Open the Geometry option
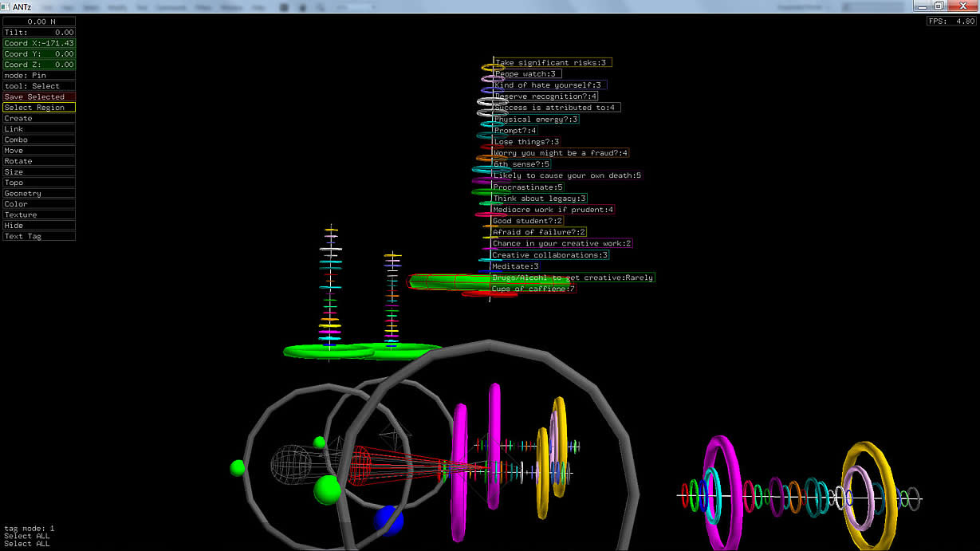Viewport: 980px width, 551px height. [x=38, y=194]
